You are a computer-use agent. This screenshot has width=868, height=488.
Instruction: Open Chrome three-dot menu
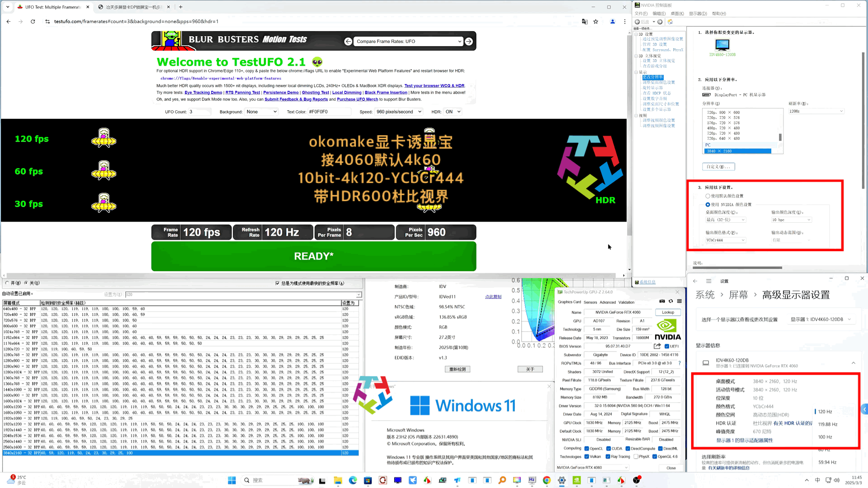tap(625, 21)
